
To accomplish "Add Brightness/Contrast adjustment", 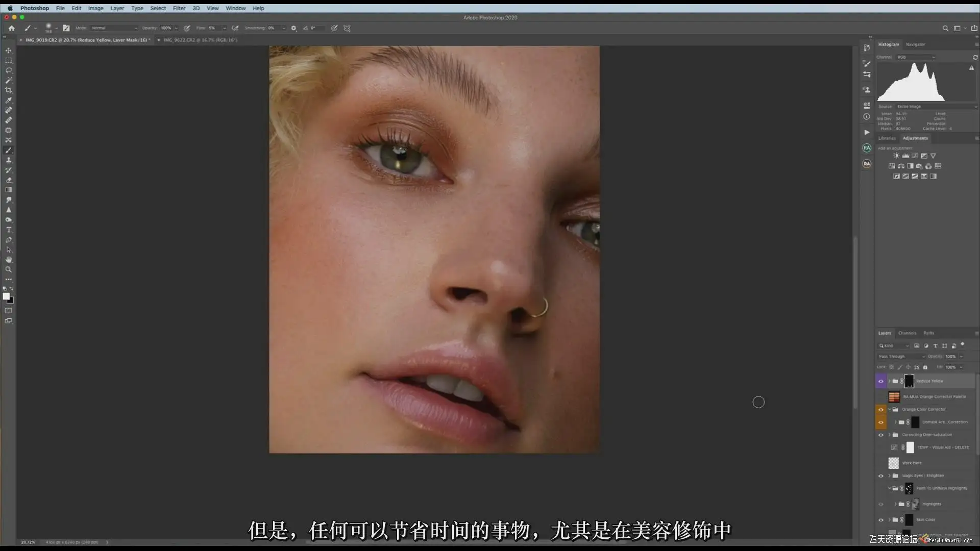I will click(x=896, y=156).
